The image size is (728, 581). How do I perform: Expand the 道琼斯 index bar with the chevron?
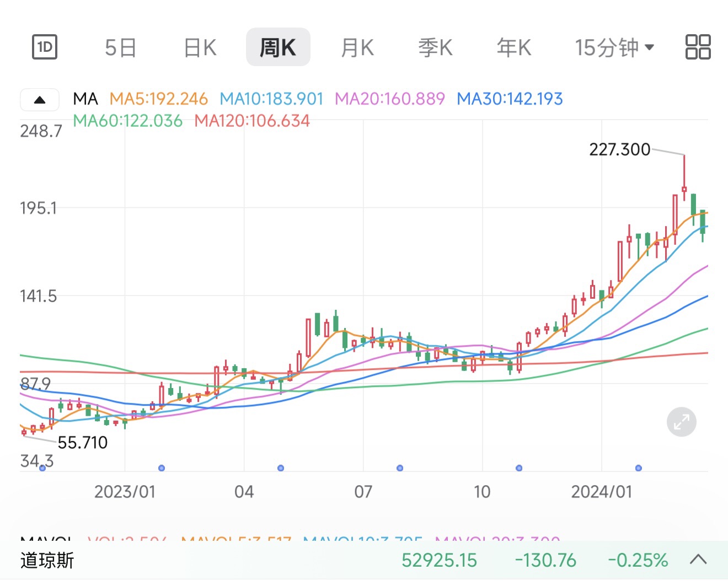pos(698,560)
